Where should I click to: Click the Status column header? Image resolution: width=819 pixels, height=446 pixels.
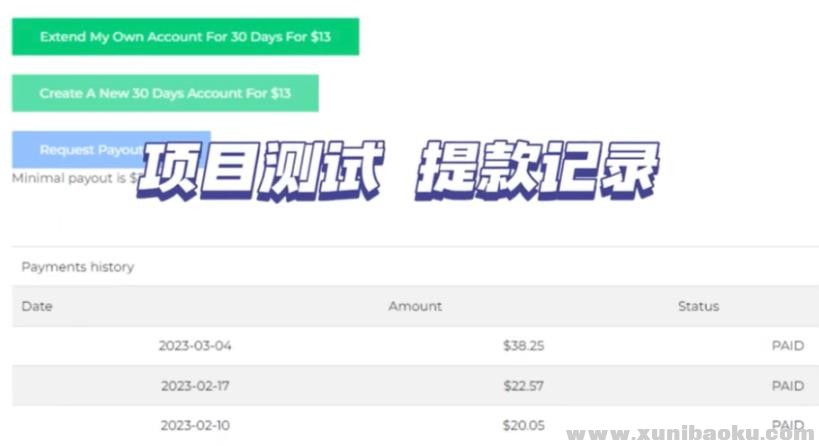698,306
